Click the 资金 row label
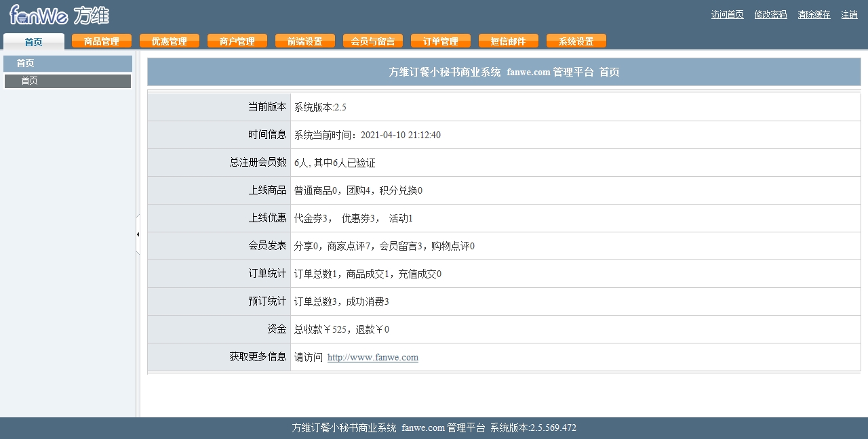 click(277, 329)
